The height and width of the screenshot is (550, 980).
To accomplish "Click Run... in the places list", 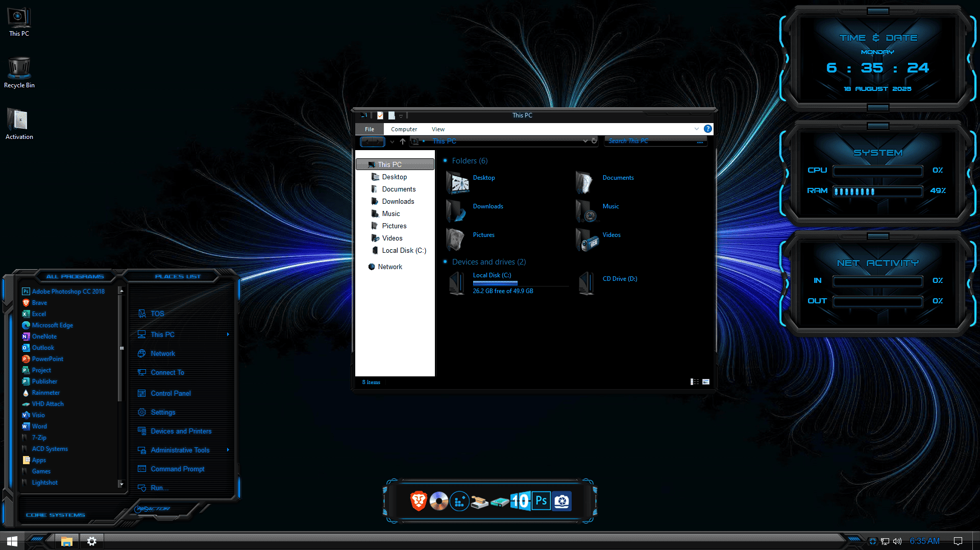I will (x=159, y=488).
